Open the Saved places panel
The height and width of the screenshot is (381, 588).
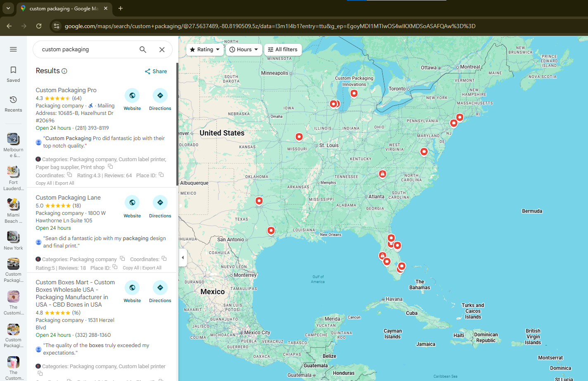click(13, 74)
